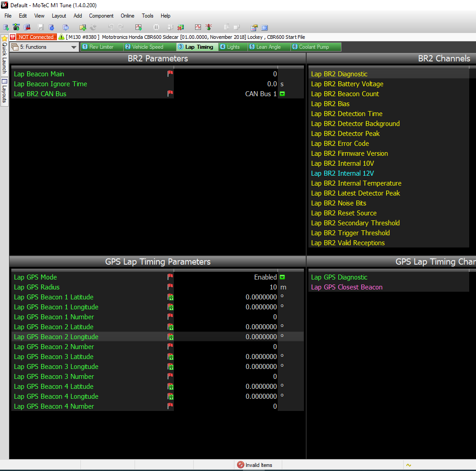Select the Lap BR2 Battery Voltage channel
This screenshot has width=476, height=471.
[389, 84]
